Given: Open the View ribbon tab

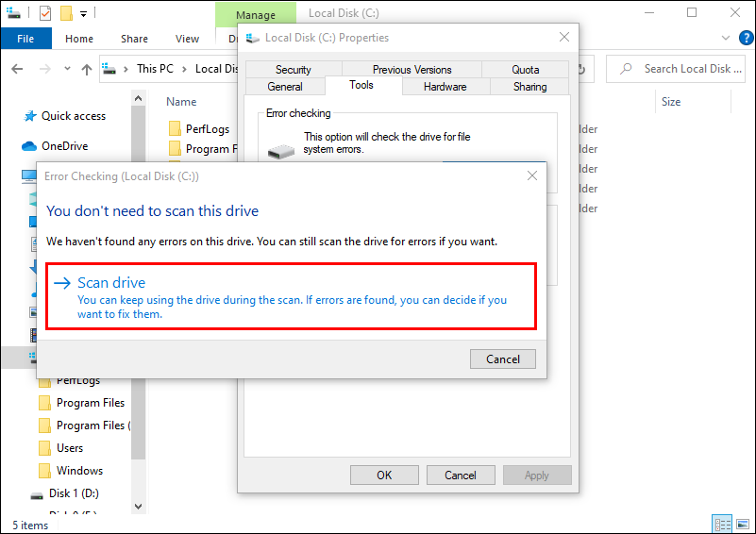Looking at the screenshot, I should coord(187,39).
